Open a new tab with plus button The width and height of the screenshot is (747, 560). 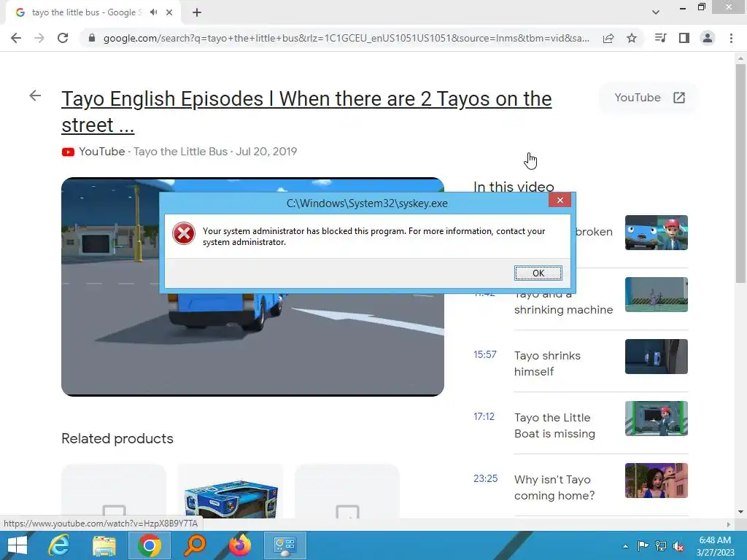(x=197, y=12)
